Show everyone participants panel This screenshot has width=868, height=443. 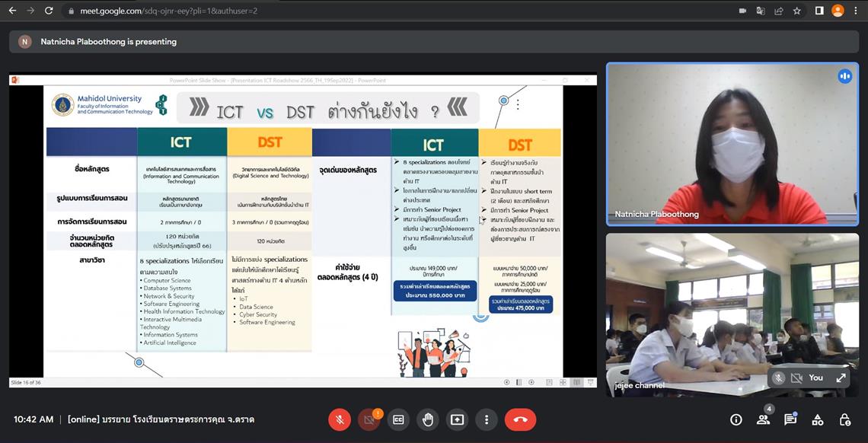tap(764, 419)
